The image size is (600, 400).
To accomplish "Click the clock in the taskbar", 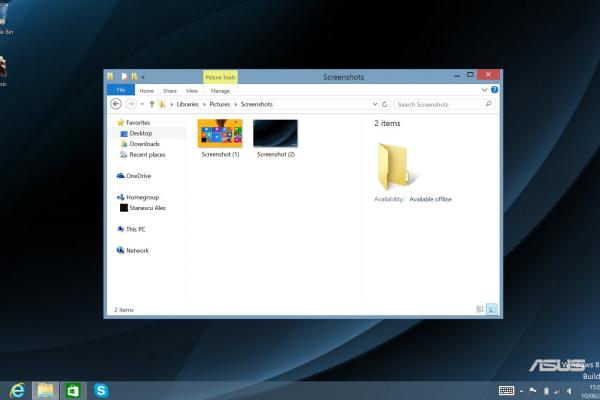I will point(592,391).
